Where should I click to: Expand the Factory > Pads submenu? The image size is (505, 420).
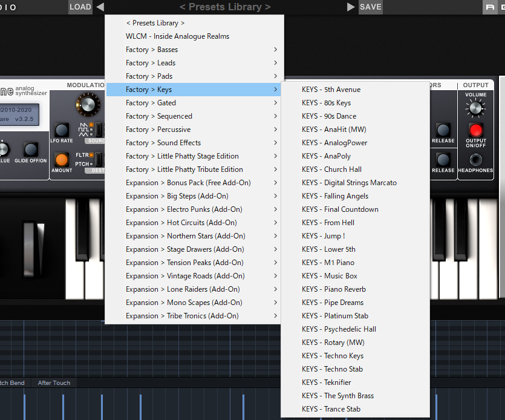point(194,76)
